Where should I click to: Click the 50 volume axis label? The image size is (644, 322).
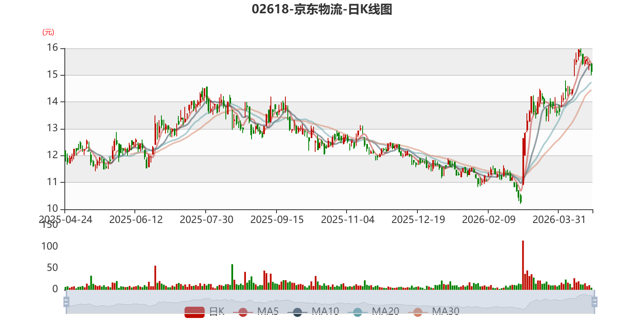point(53,268)
